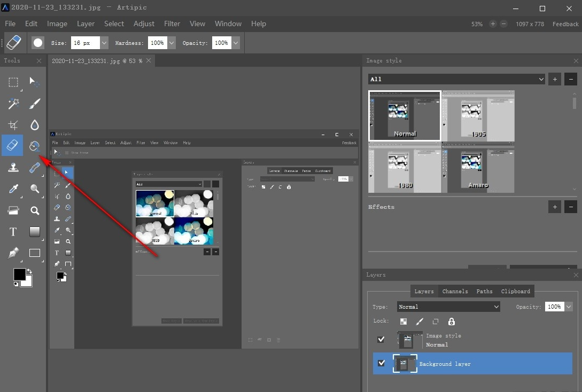Switch to the Paths tab
Viewport: 582px width, 392px height.
click(x=484, y=291)
